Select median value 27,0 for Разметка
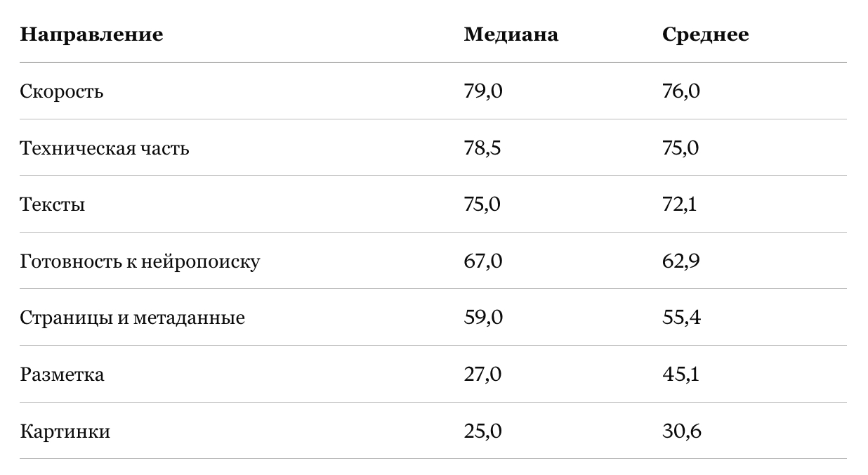This screenshot has height=475, width=868. (x=483, y=375)
